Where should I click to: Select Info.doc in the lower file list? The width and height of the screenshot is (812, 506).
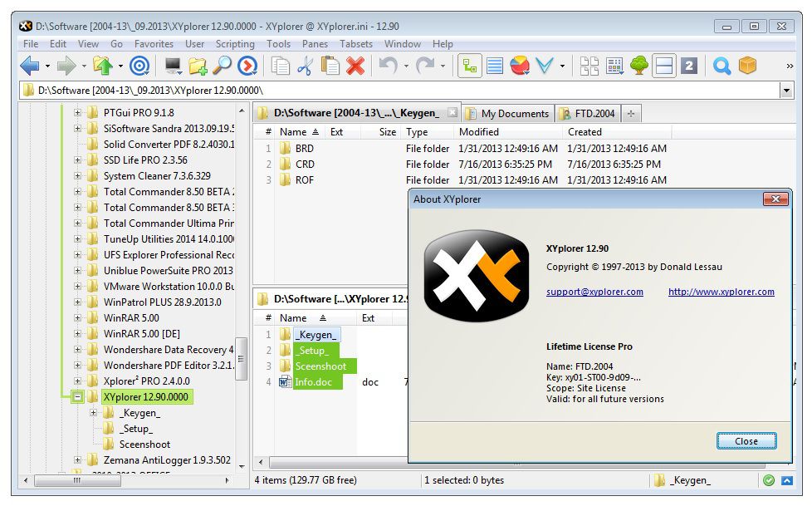[x=313, y=382]
